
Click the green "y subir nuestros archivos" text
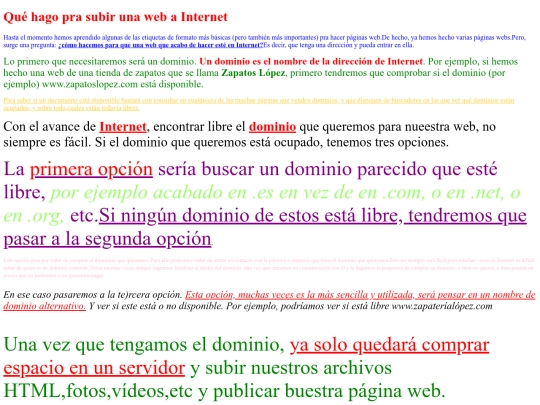pos(291,368)
